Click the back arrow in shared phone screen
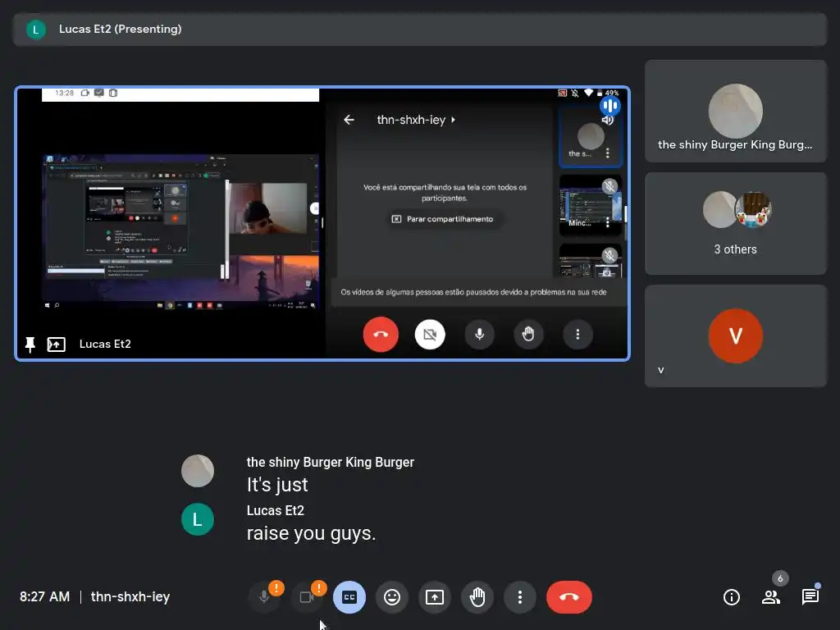840x630 pixels. [349, 120]
